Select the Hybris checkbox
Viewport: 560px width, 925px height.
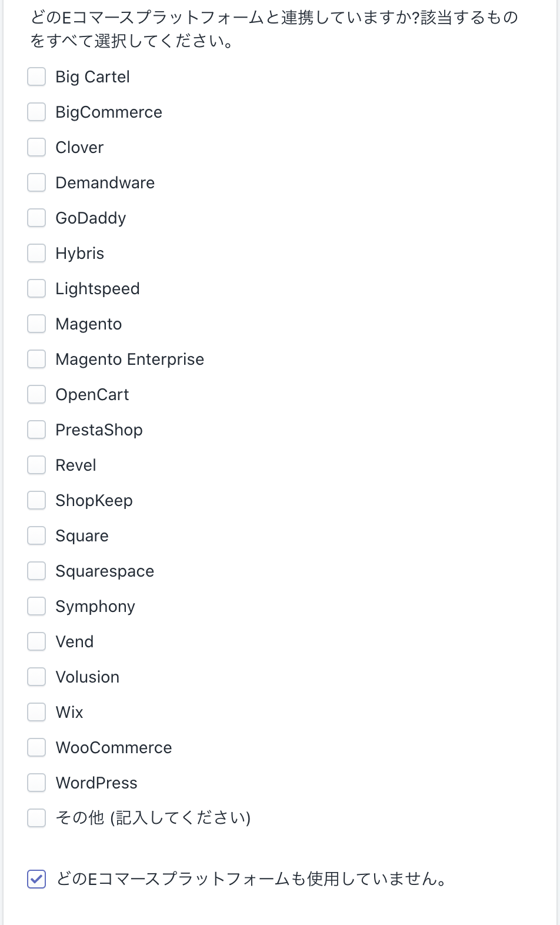36,254
